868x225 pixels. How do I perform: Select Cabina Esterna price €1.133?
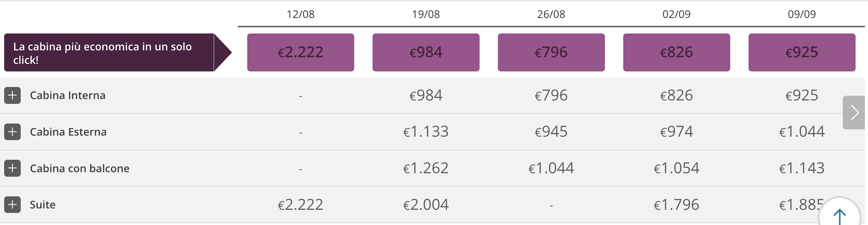coord(426,132)
